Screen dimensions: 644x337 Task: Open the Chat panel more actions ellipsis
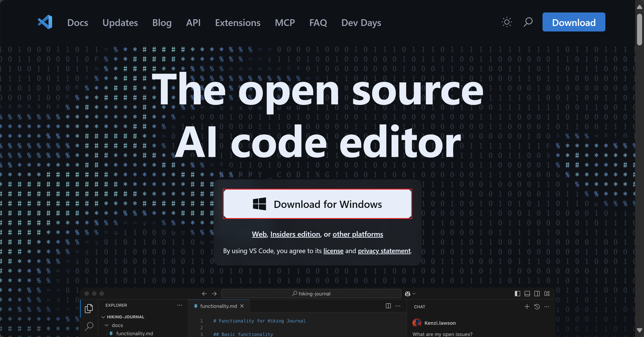coord(547,306)
